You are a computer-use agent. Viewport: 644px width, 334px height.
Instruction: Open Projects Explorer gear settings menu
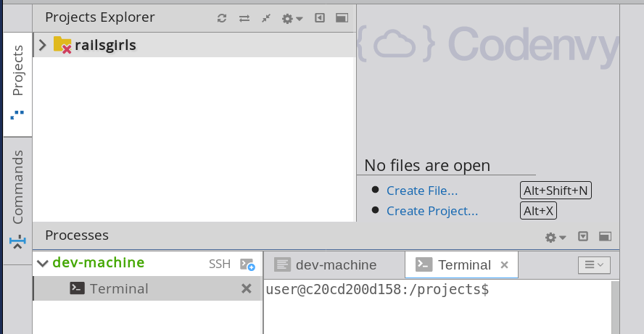[x=292, y=18]
